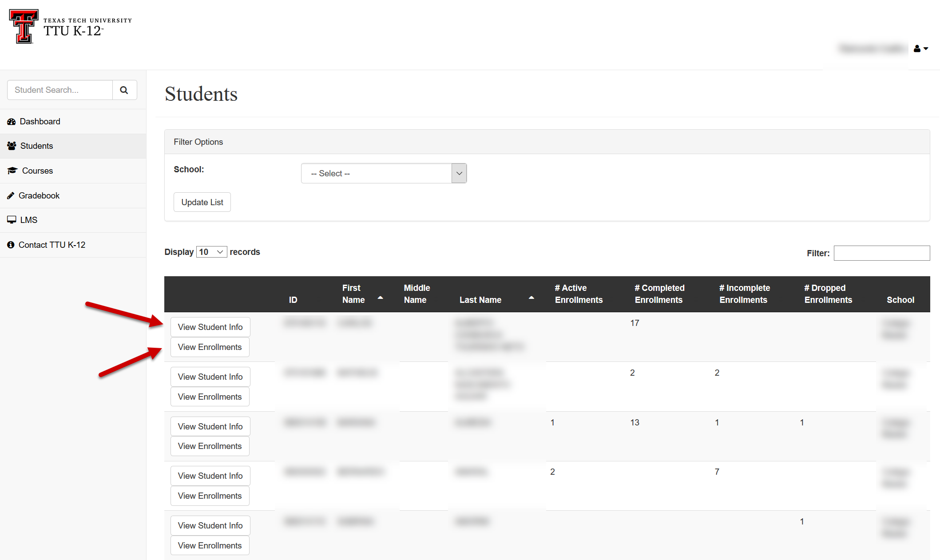Sort by First Name column arrow
This screenshot has width=940, height=560.
coord(380,298)
